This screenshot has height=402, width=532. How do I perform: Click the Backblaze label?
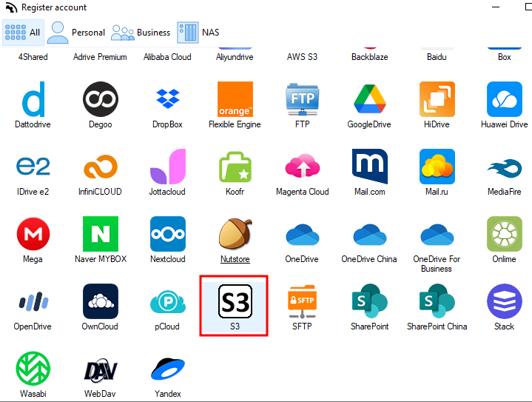(x=369, y=57)
